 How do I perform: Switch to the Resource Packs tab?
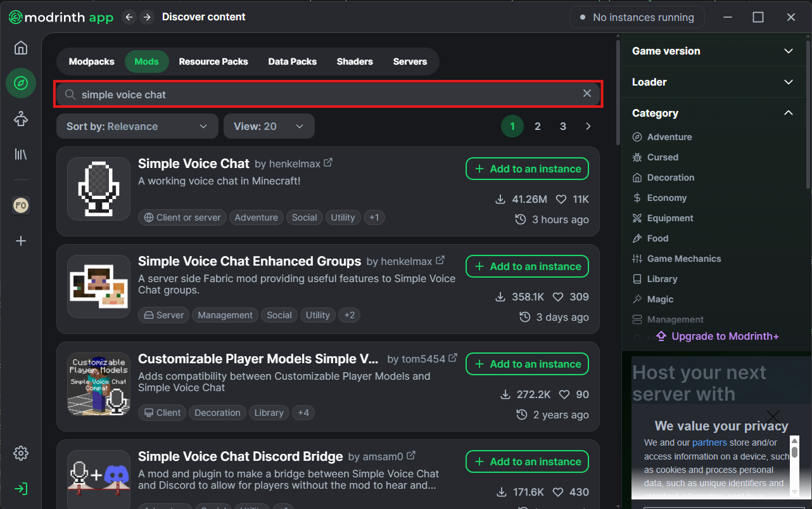coord(213,61)
